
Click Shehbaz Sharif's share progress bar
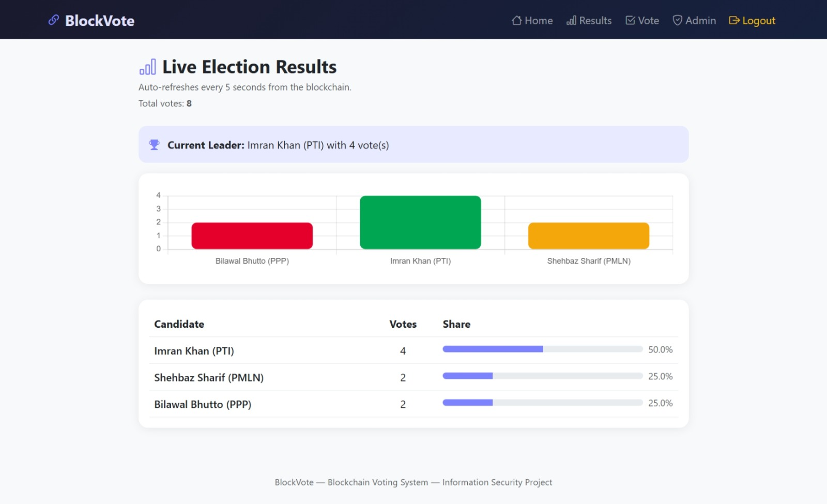coord(542,376)
